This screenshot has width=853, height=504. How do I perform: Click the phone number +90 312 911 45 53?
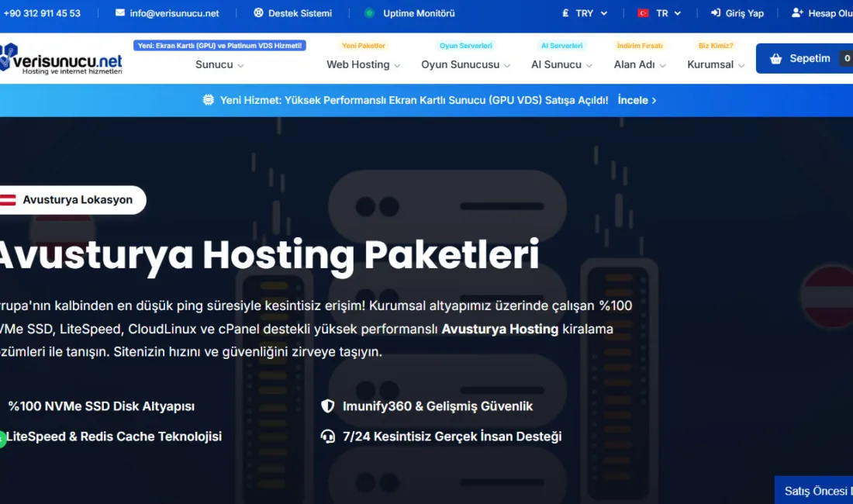[x=41, y=13]
